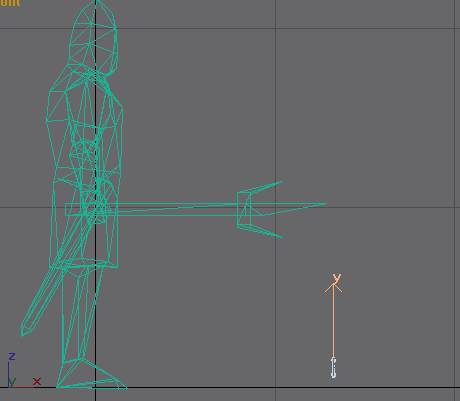Grab the orange Y-axis arrow of the gizmo
460x401 pixels.
tap(333, 320)
